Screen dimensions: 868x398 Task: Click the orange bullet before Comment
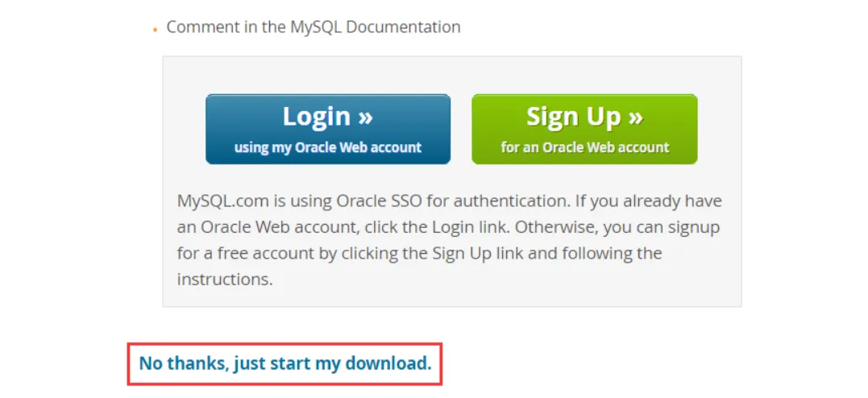click(x=155, y=30)
